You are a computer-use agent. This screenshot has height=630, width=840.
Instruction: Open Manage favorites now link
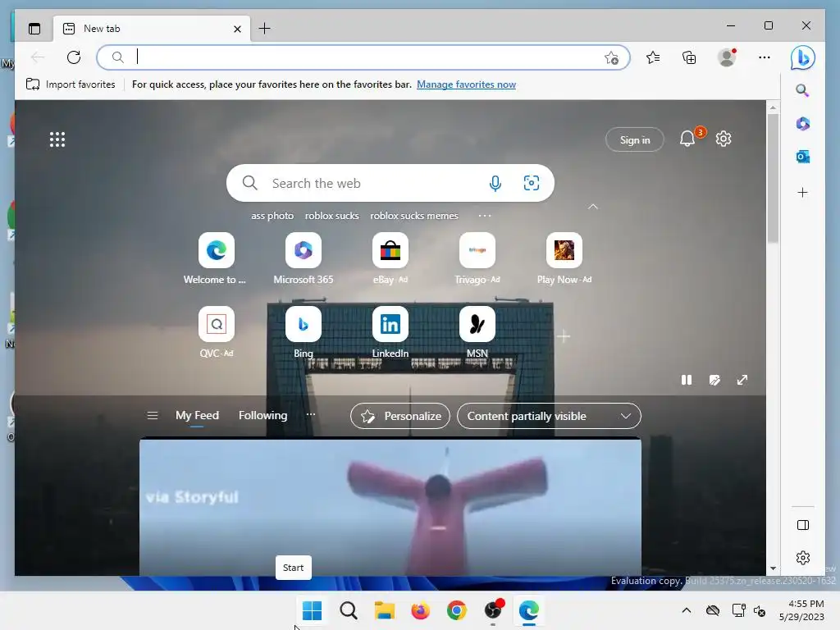[466, 84]
